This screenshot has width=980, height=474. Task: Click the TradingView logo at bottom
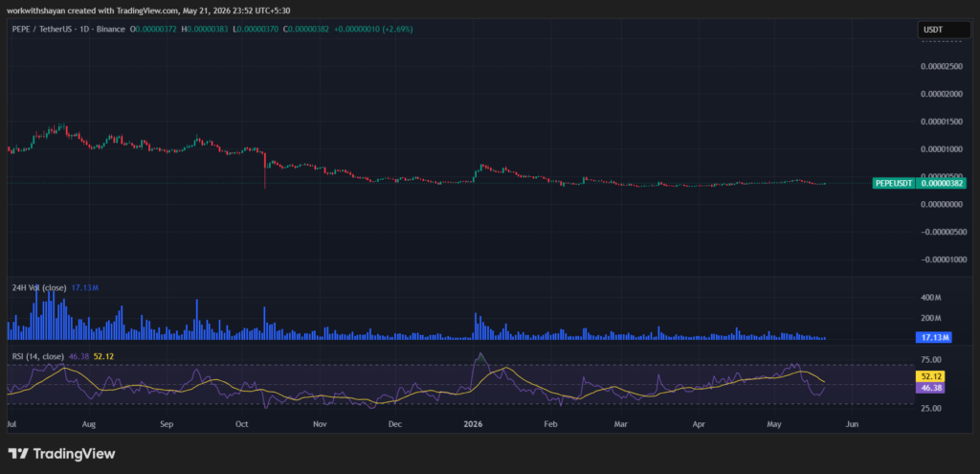pos(61,454)
